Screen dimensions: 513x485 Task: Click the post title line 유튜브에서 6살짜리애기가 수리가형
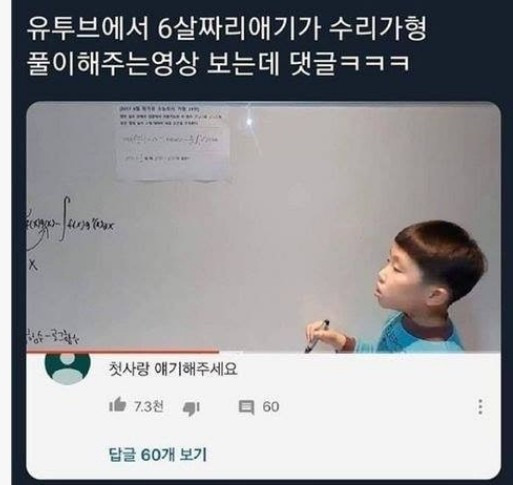pyautogui.click(x=226, y=29)
